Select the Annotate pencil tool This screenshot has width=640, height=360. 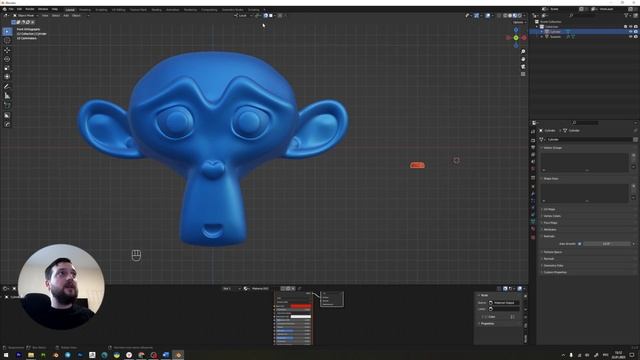click(7, 87)
